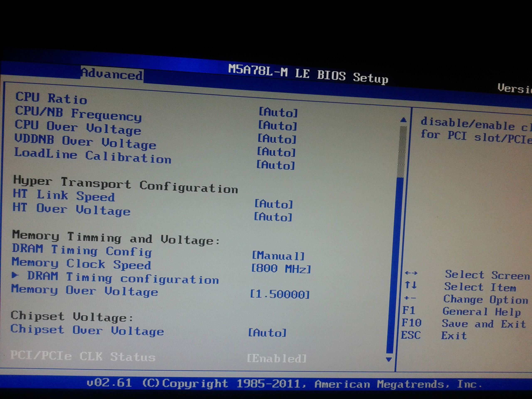Edit the Memory Over Voltage [1.50000] value
532x399 pixels.
(280, 294)
